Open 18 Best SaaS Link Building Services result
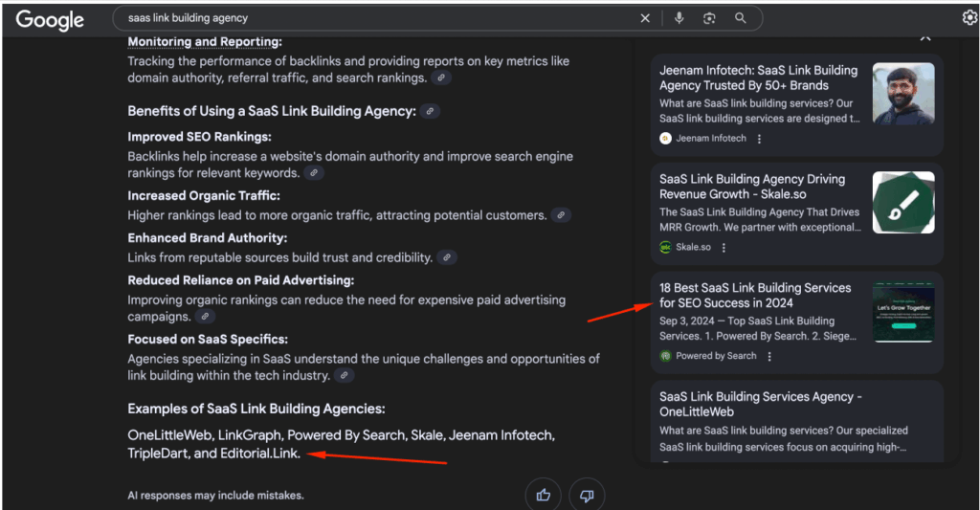Image resolution: width=980 pixels, height=510 pixels. 755,296
